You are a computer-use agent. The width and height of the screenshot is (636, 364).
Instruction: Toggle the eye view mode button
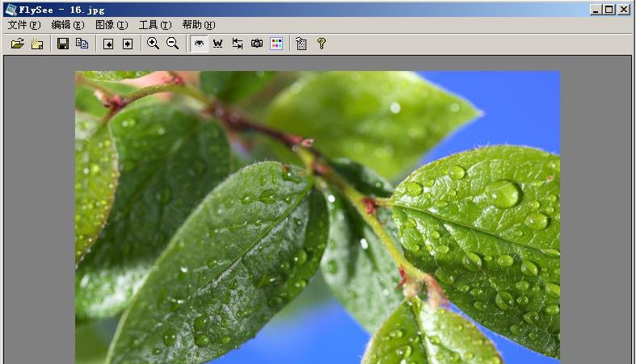click(x=199, y=44)
